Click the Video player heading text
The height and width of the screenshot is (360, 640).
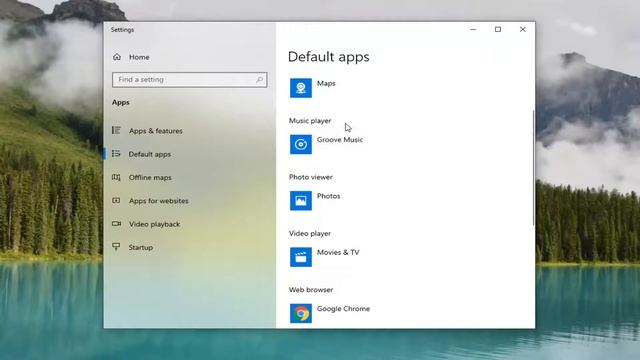[x=310, y=233]
